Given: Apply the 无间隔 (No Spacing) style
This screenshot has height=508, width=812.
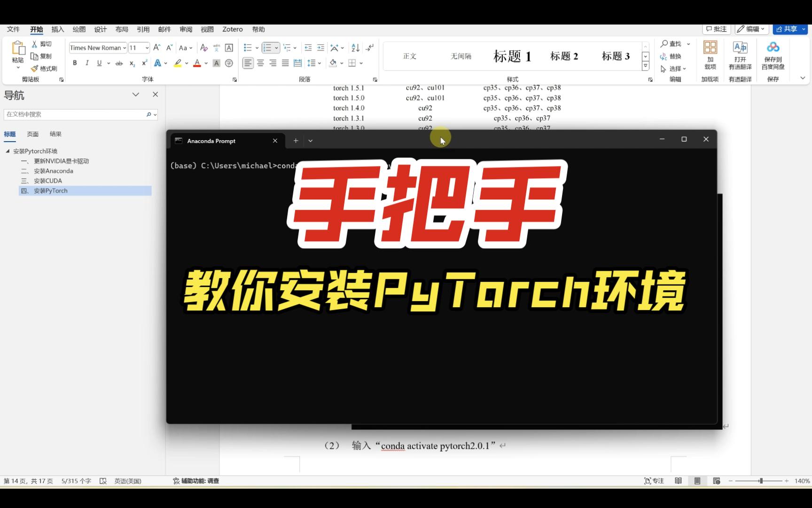Looking at the screenshot, I should [x=461, y=56].
